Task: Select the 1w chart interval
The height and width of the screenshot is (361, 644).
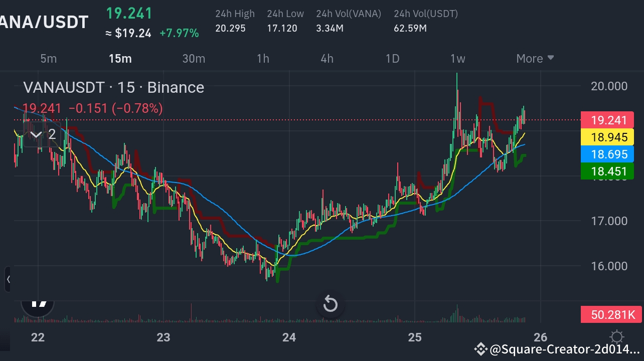Action: click(457, 58)
